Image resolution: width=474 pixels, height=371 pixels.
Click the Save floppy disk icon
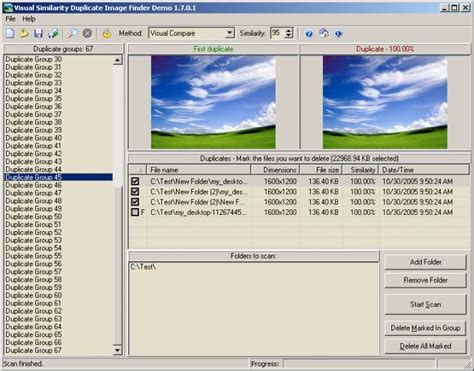(39, 33)
